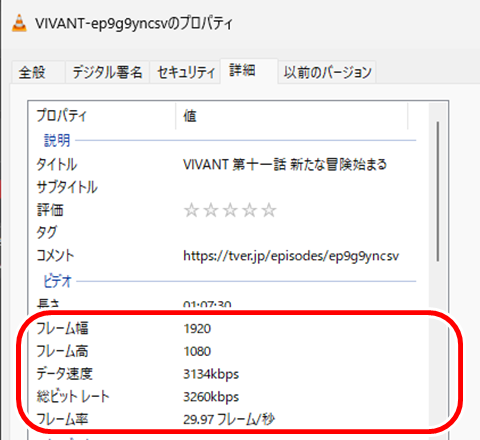Open the デジタル署名 tab
The width and height of the screenshot is (480, 440).
click(107, 72)
